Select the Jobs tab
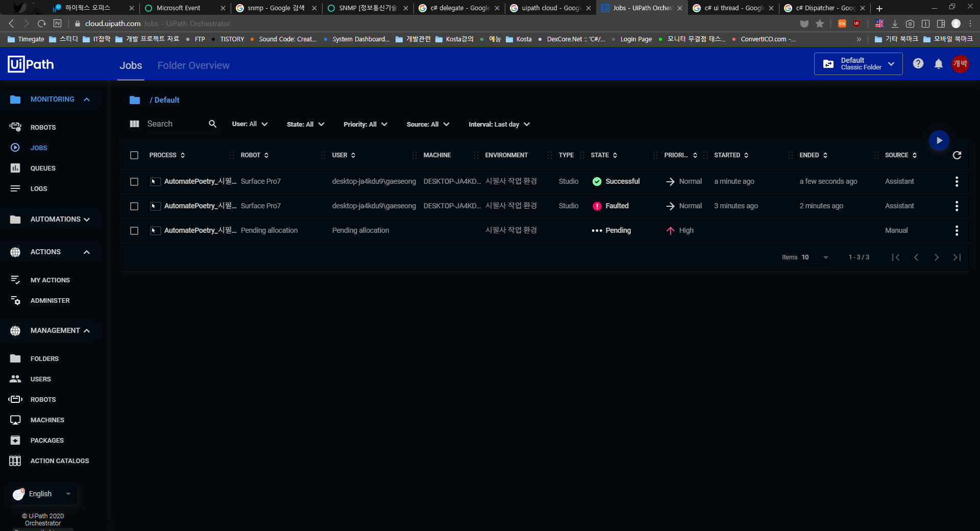 click(131, 65)
